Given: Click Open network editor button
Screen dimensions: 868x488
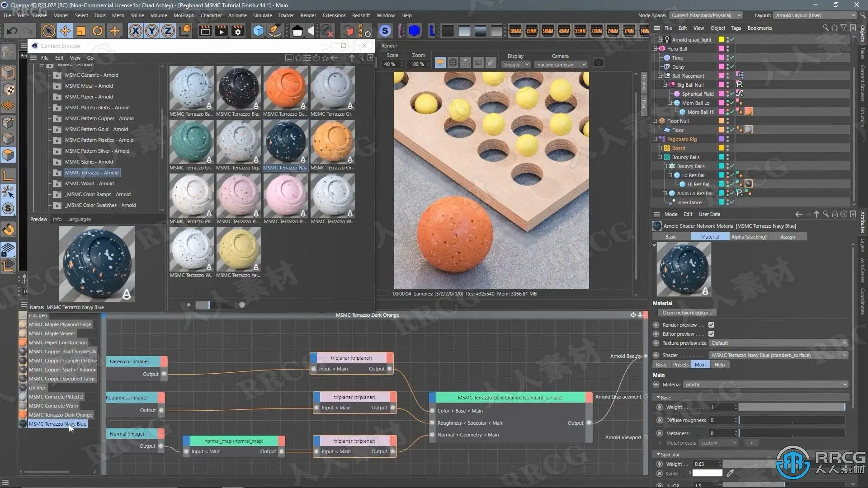Looking at the screenshot, I should [x=687, y=313].
